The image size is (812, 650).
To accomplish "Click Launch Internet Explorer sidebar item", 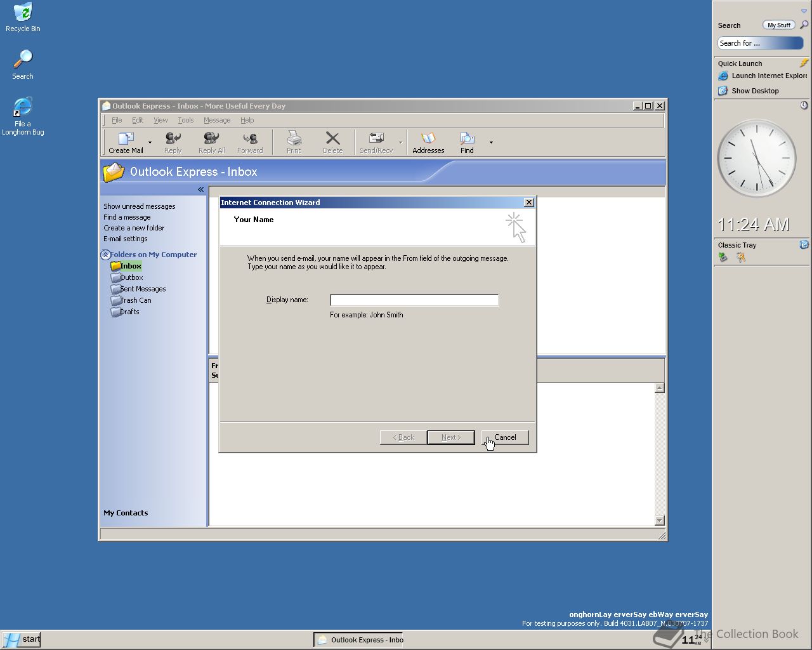I will (763, 76).
